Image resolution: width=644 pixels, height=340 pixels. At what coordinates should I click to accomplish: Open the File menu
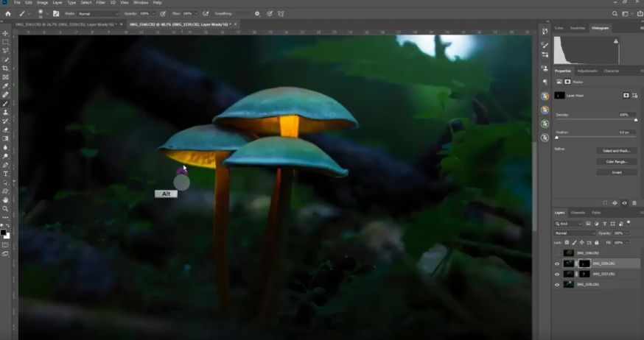coord(17,2)
